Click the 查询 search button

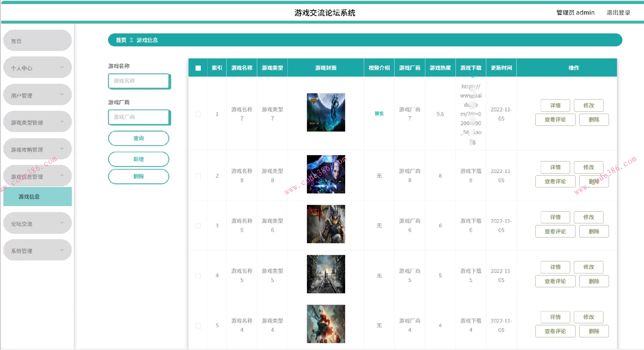coord(139,138)
